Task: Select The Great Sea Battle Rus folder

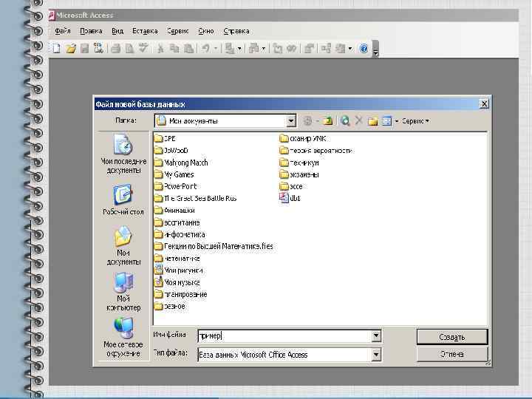Action: tap(195, 198)
